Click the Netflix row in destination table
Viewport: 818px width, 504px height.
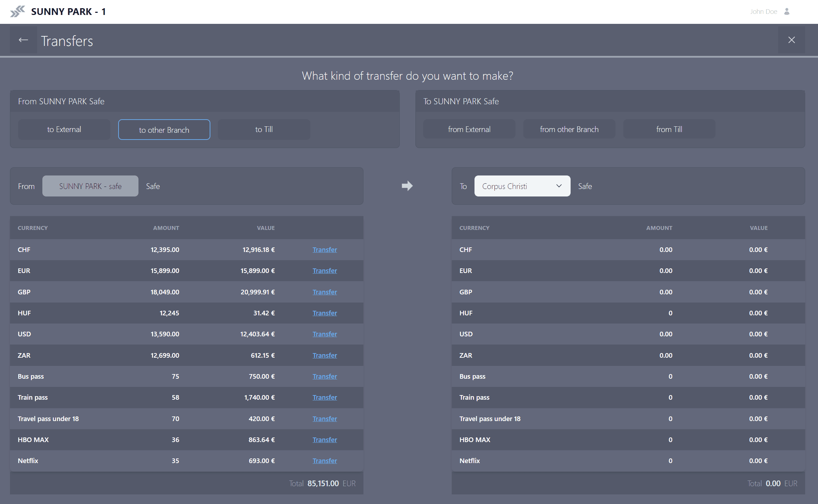pos(628,461)
